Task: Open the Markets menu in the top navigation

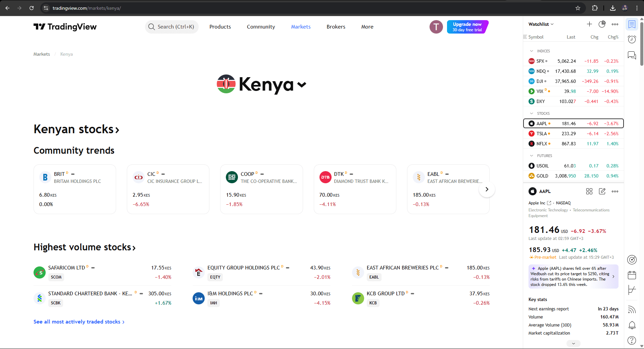Action: [301, 27]
